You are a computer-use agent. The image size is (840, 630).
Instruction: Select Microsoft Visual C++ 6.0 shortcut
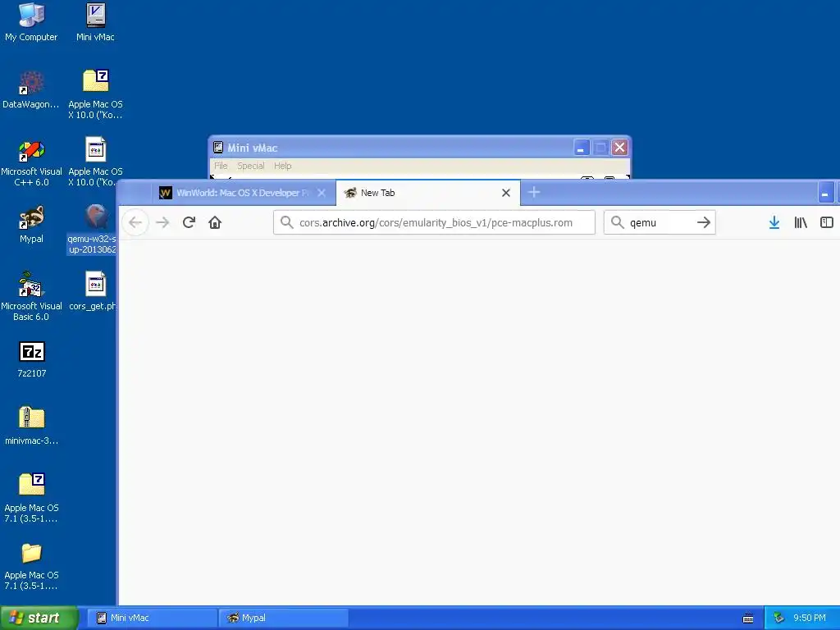coord(31,163)
